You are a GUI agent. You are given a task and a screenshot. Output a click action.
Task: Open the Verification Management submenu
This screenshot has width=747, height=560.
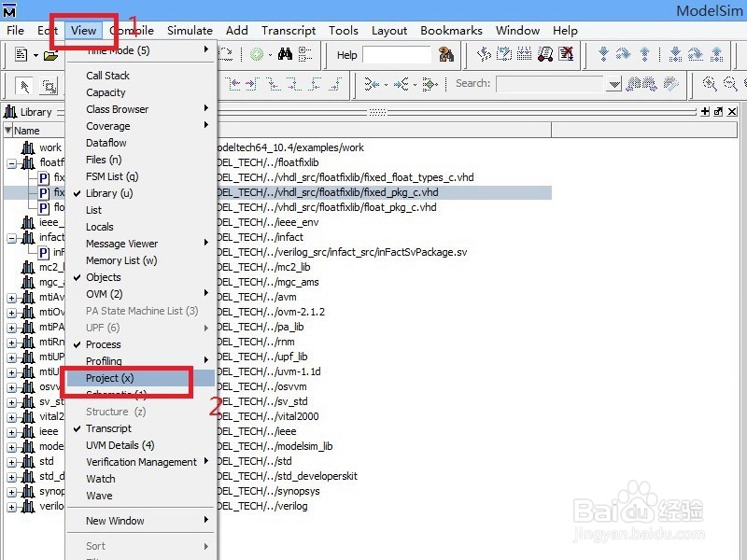point(141,462)
